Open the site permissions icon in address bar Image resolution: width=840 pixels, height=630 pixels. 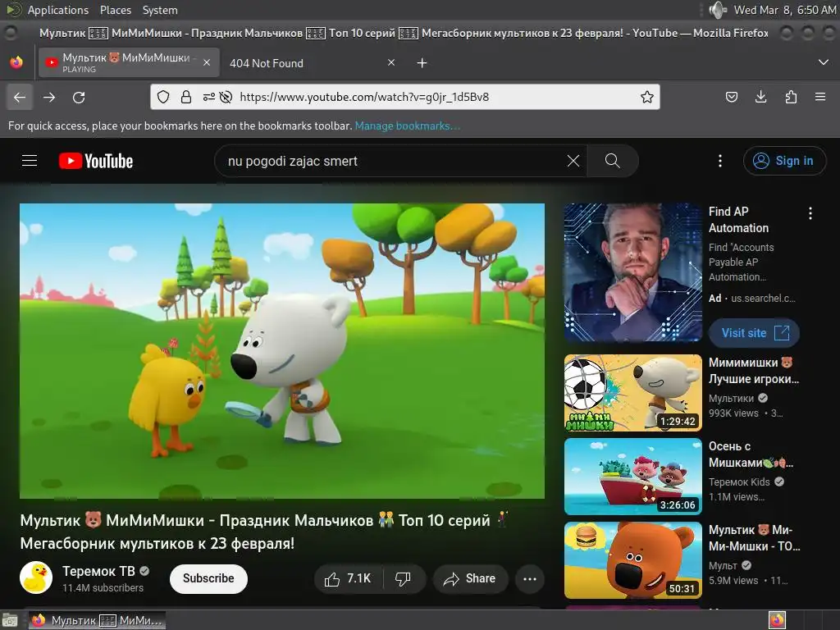tap(209, 97)
